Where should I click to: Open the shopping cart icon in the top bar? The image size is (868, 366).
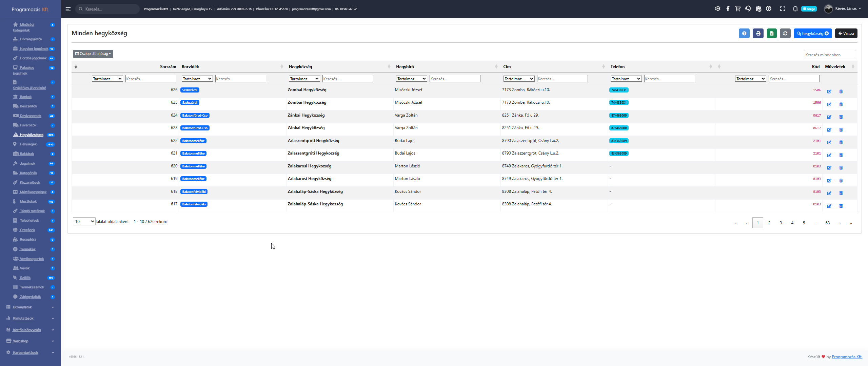[x=738, y=9]
